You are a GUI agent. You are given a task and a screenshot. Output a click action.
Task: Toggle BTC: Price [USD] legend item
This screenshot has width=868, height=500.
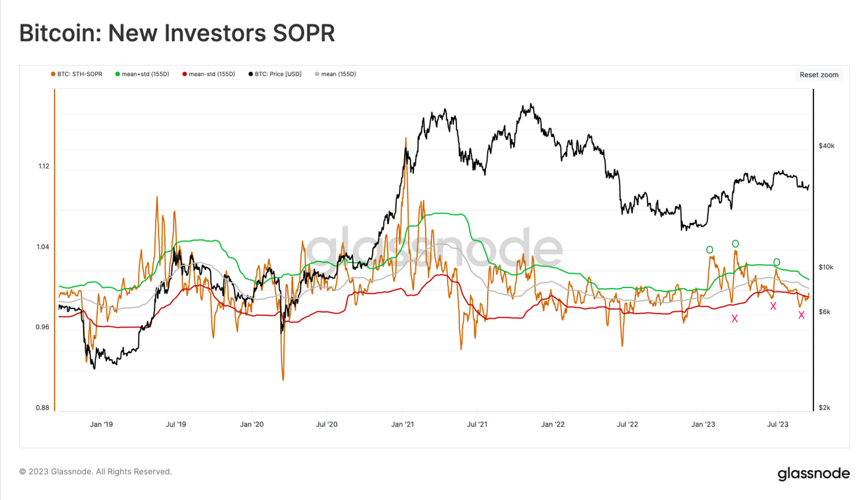coord(275,74)
